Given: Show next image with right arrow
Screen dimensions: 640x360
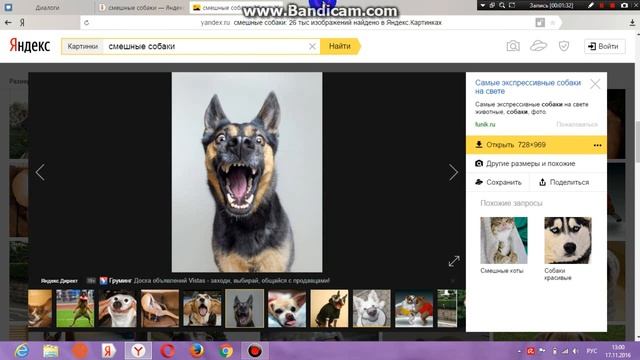Looking at the screenshot, I should point(453,172).
